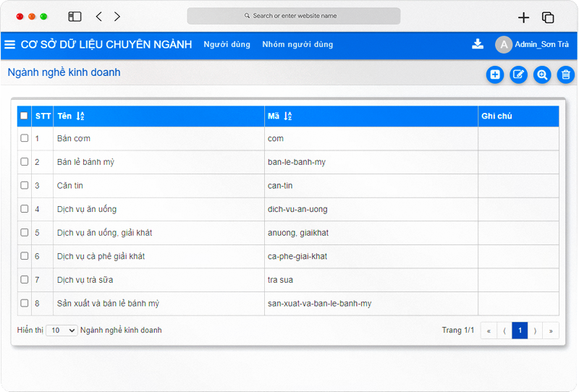This screenshot has height=392, width=579.
Task: Go forward in browser
Action: coord(117,17)
